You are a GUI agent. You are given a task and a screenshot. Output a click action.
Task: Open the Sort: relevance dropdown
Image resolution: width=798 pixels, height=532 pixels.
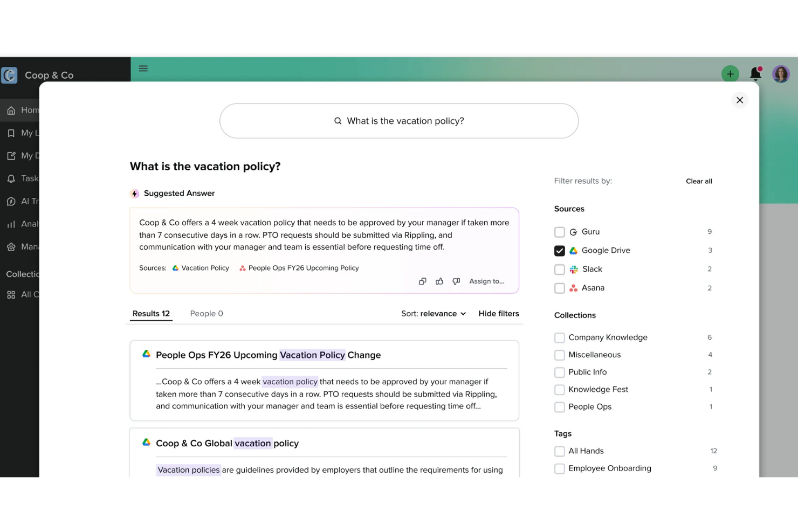(x=434, y=314)
